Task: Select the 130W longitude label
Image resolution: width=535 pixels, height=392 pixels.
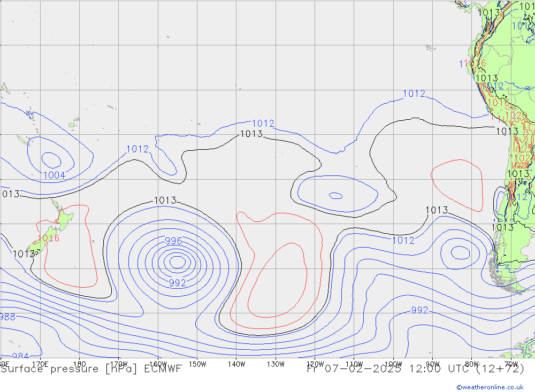Action: click(276, 364)
